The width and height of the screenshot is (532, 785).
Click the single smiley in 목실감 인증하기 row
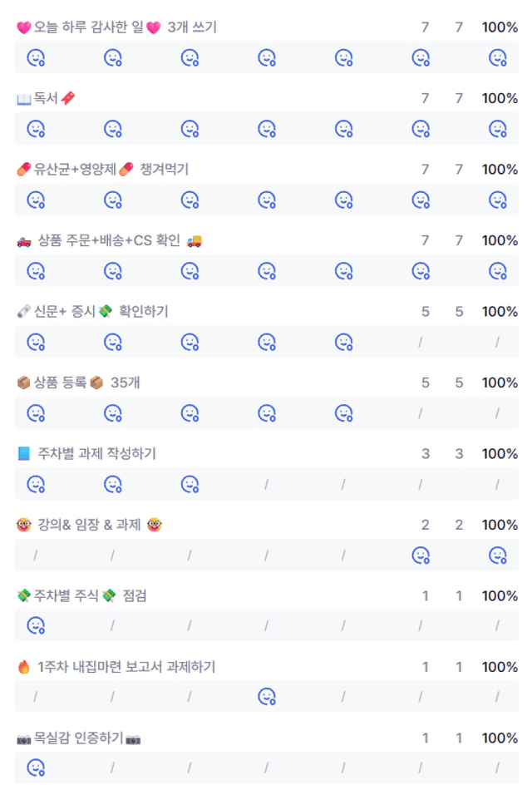pos(36,768)
